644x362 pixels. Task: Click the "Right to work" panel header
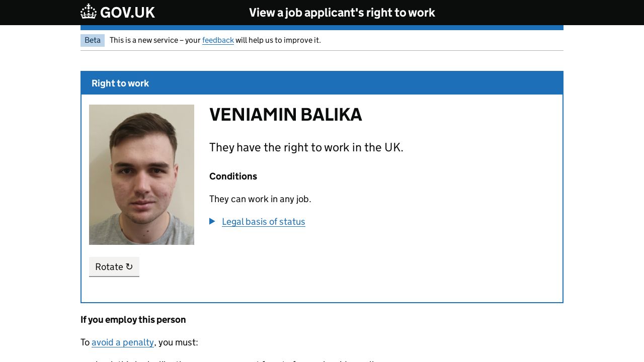[120, 83]
